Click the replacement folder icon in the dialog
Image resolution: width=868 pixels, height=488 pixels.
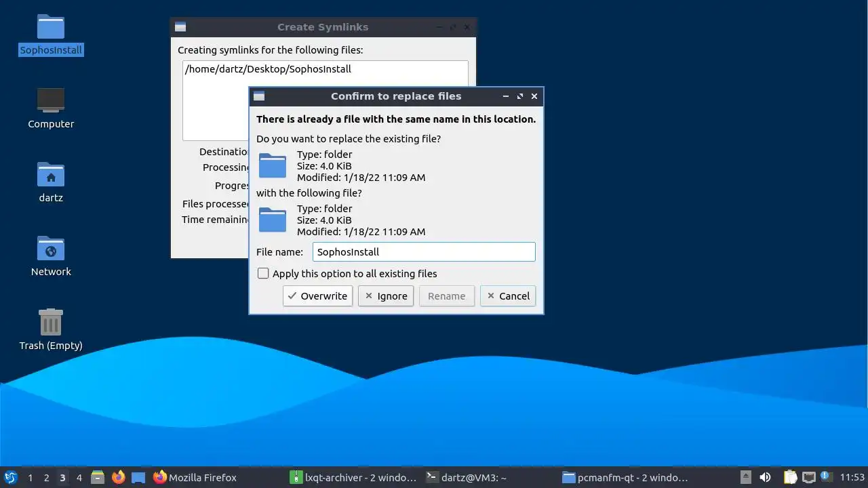click(273, 220)
